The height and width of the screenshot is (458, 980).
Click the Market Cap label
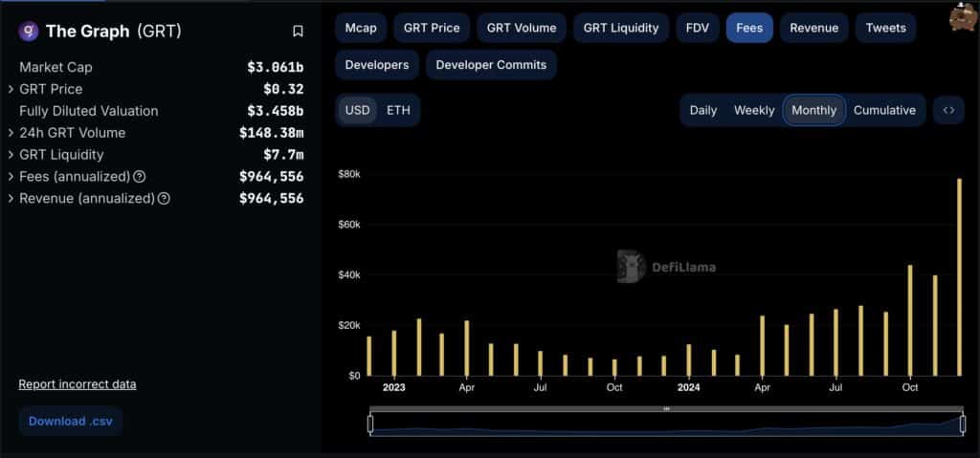pos(56,68)
